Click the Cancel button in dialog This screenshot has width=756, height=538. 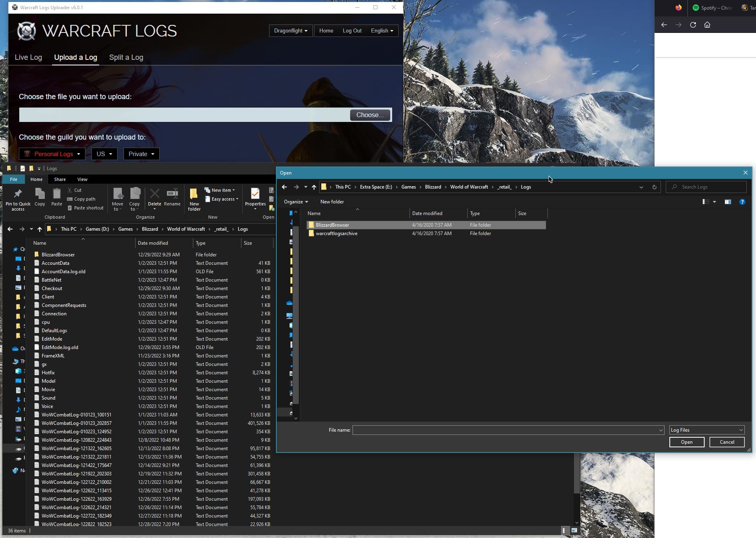pos(727,442)
